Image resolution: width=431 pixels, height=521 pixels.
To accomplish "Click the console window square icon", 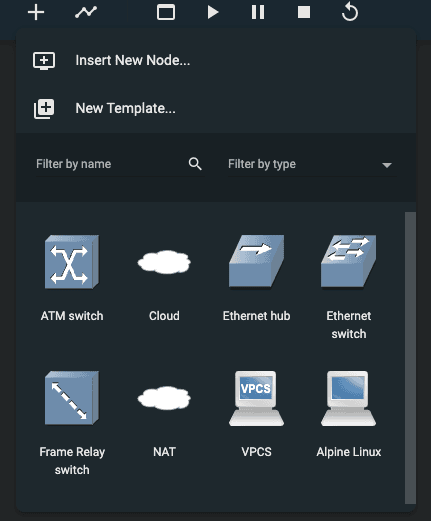I will pyautogui.click(x=166, y=12).
